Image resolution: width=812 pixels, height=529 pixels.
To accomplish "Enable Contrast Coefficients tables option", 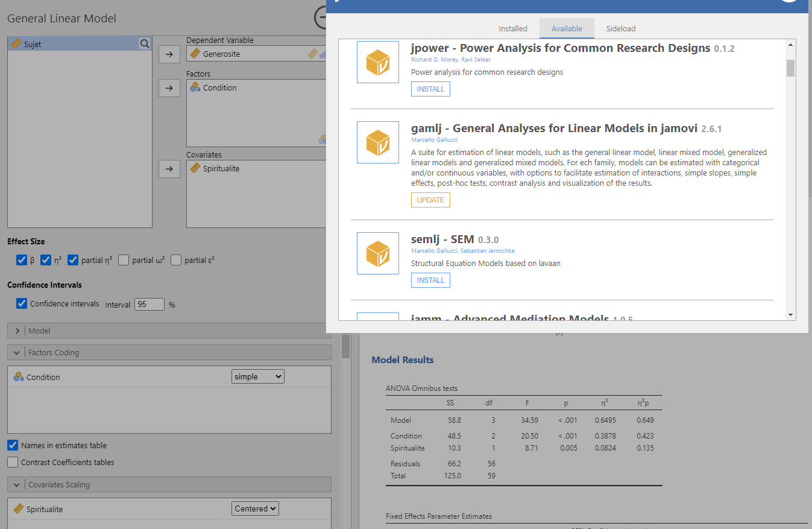I will click(x=13, y=463).
